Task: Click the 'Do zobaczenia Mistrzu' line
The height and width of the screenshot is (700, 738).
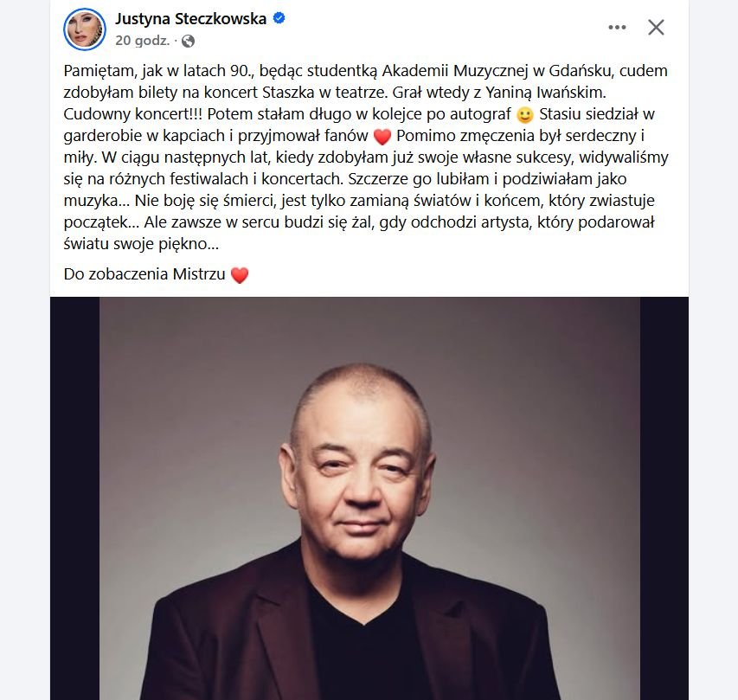Action: [144, 274]
